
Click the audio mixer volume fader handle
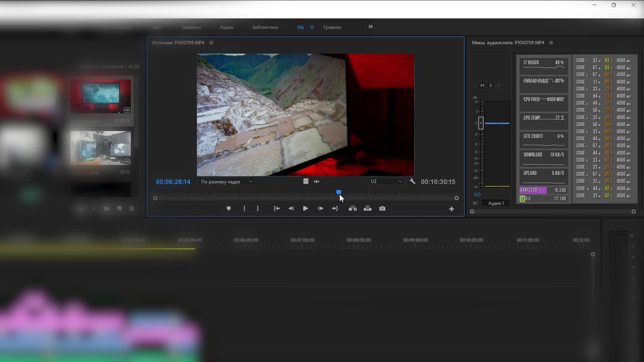(481, 123)
